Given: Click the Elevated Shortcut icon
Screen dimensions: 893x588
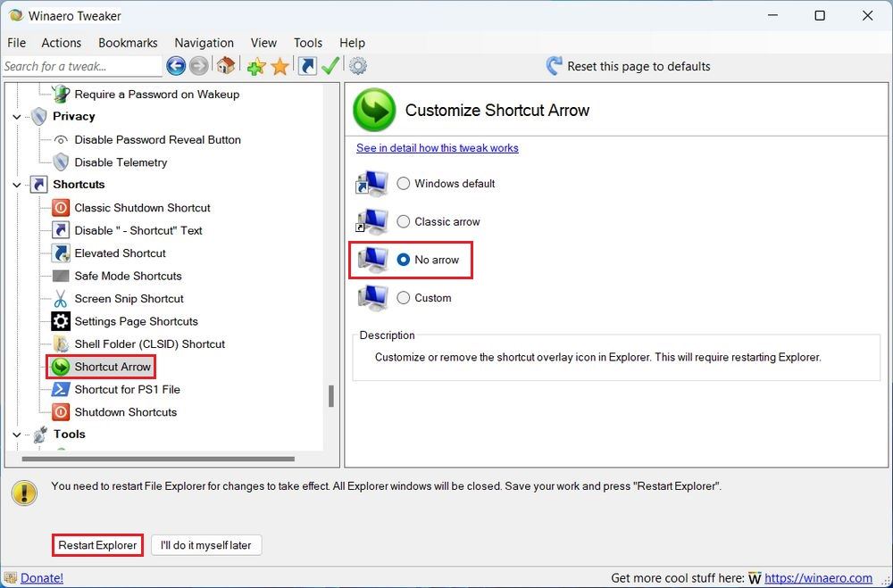Looking at the screenshot, I should click(61, 253).
